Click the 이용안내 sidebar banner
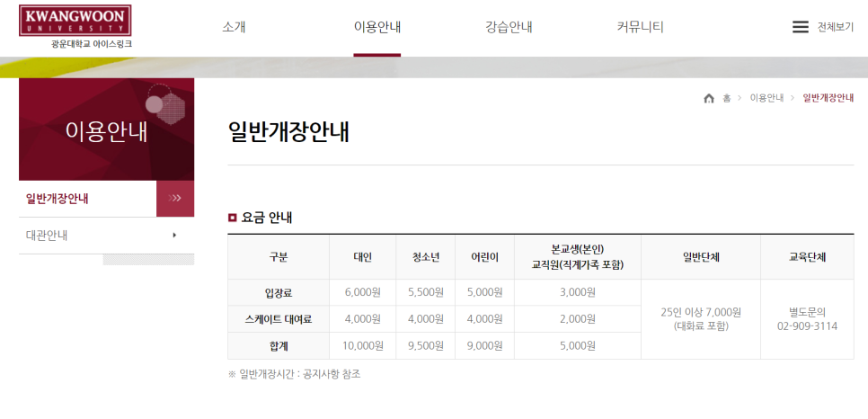The height and width of the screenshot is (419, 868). (x=106, y=129)
